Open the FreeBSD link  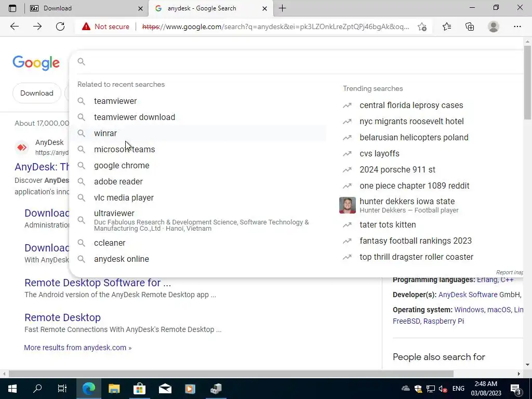pyautogui.click(x=406, y=321)
